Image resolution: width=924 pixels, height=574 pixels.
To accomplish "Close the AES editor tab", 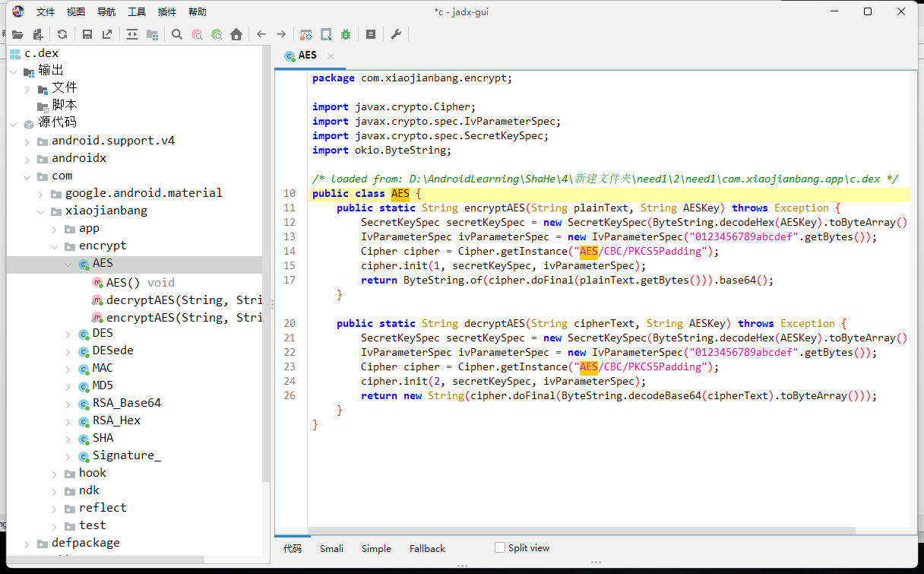I will click(x=331, y=55).
